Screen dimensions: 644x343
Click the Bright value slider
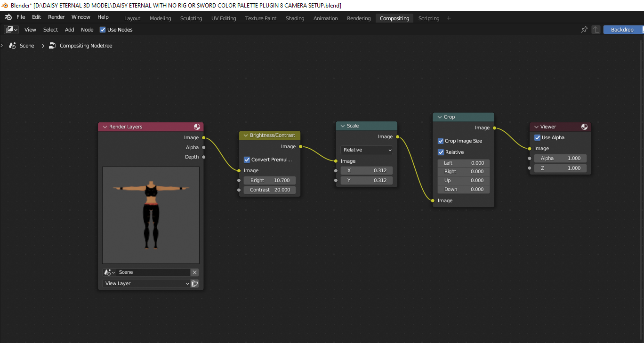pos(270,180)
